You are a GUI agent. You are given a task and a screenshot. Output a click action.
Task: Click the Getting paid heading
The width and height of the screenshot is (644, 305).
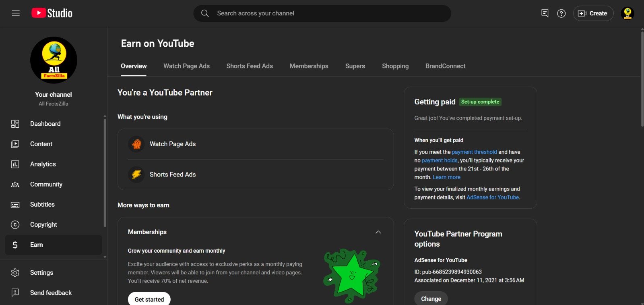point(435,102)
